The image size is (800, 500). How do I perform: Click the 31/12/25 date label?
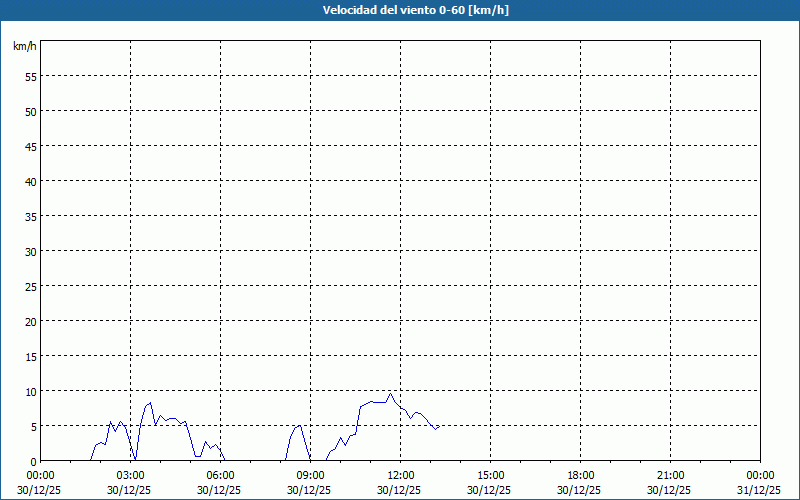[759, 490]
